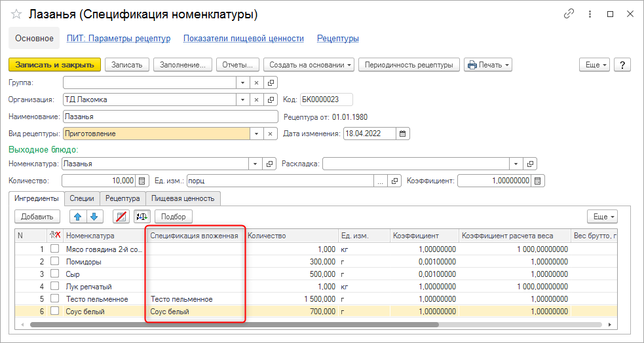The height and width of the screenshot is (343, 644).
Task: Open calculator icon in Коэффициент field
Action: [538, 181]
